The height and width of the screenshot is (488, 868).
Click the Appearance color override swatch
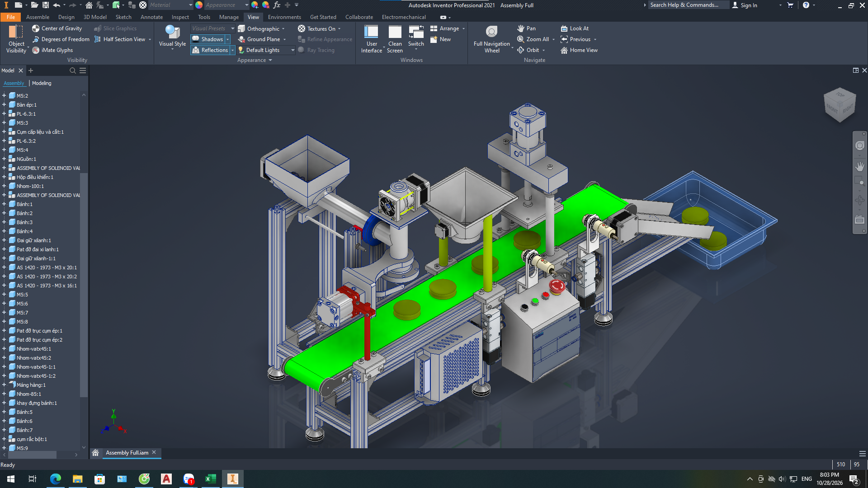[199, 5]
